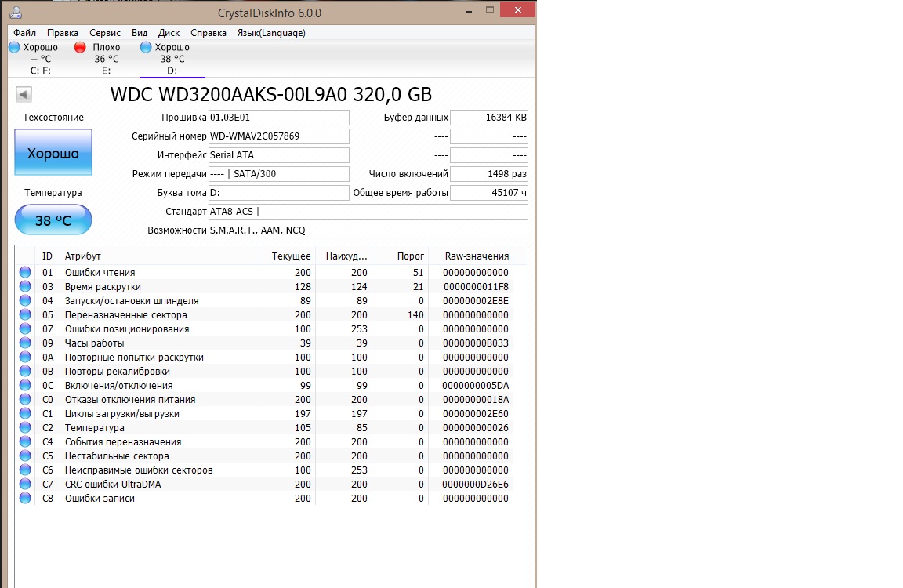903x588 pixels.
Task: Click the blue Хорошо health status button
Action: click(53, 153)
